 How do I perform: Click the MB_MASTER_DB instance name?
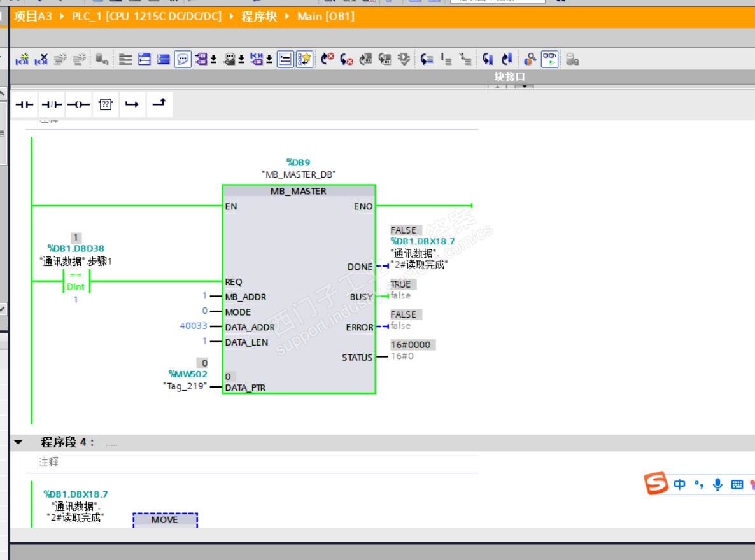pyautogui.click(x=299, y=174)
